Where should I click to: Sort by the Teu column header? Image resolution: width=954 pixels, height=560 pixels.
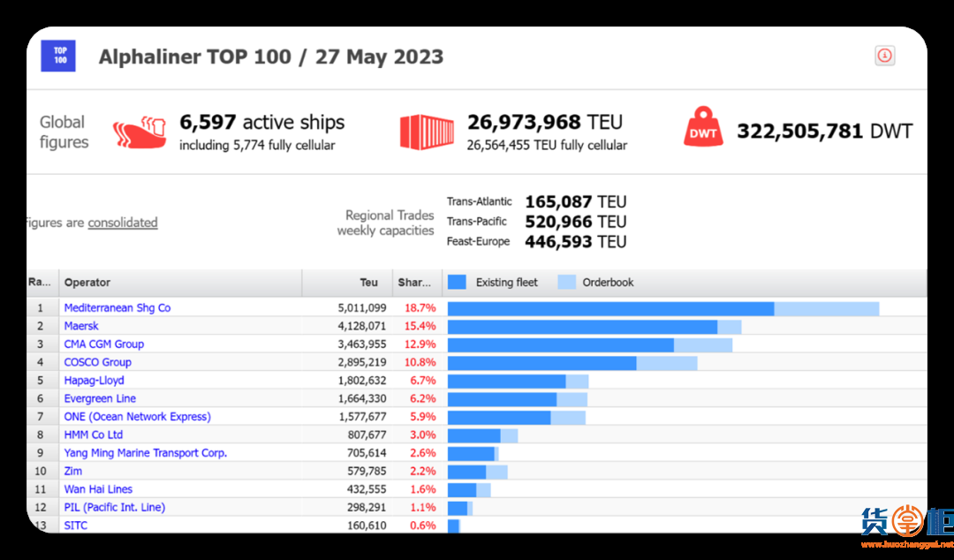click(x=369, y=283)
